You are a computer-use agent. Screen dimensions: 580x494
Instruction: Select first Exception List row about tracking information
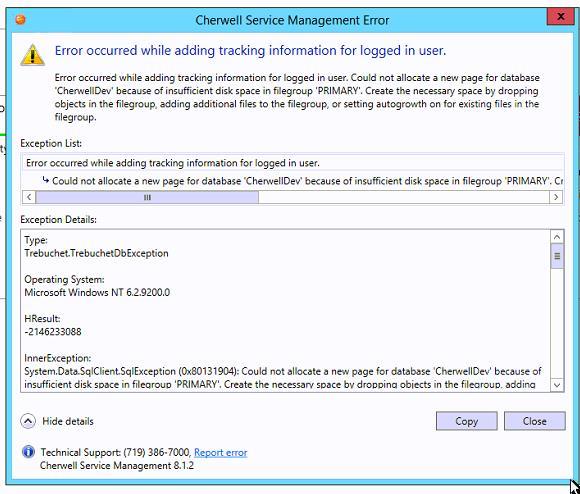point(293,163)
